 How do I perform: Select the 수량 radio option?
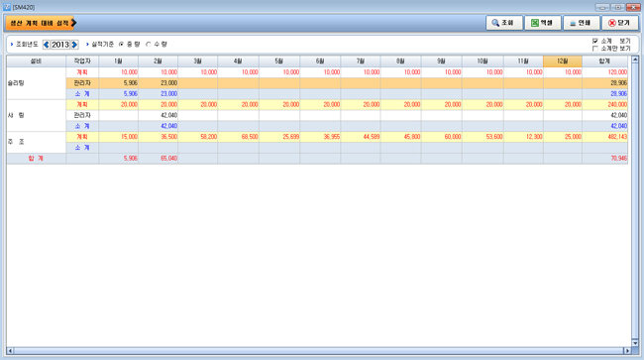click(x=149, y=44)
